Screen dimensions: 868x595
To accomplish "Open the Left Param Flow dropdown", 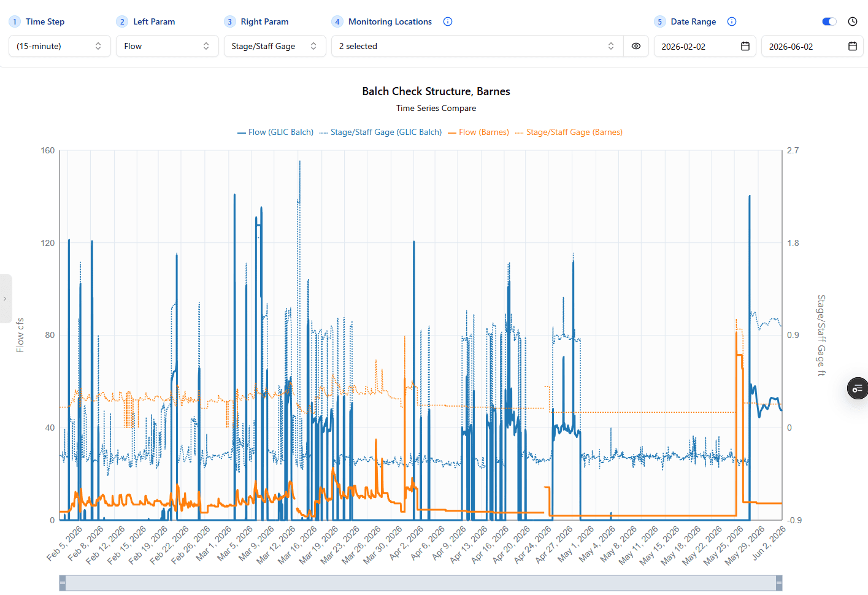I will 167,46.
